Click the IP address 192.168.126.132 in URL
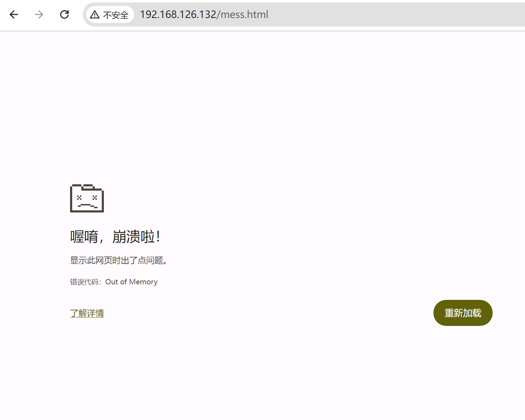Viewport: 525px width, 420px height. pos(178,14)
